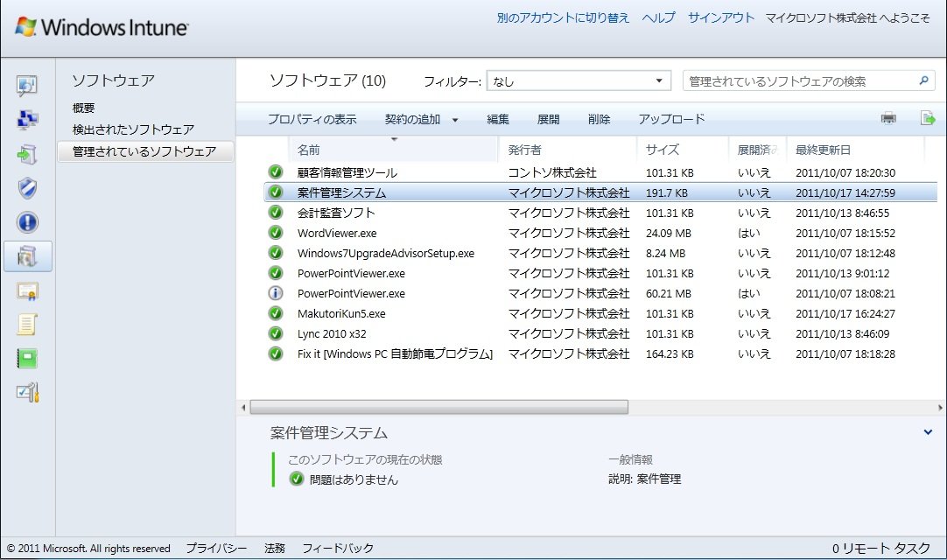Click green check icon of 案件管理システム row
The image size is (947, 560).
click(276, 192)
